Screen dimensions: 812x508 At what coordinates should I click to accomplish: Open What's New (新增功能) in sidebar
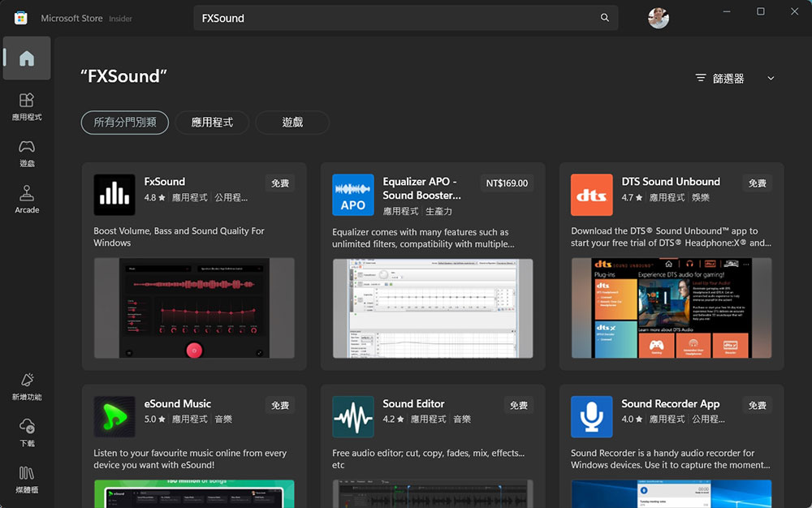click(27, 385)
